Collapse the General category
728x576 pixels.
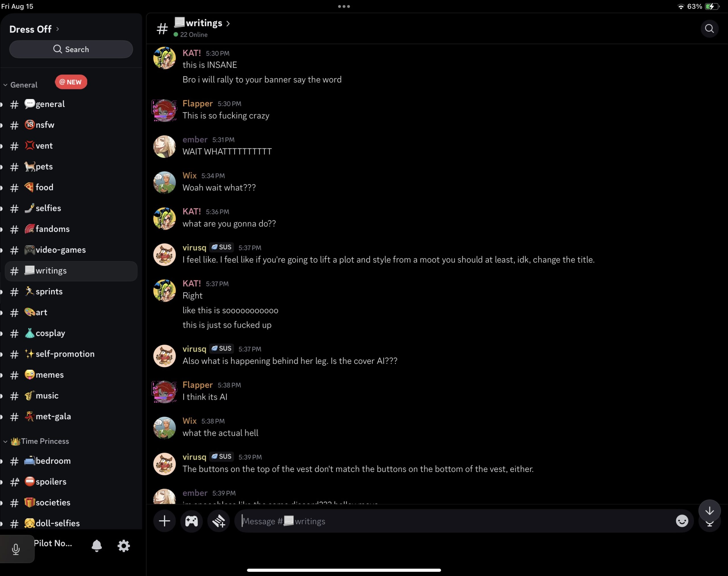[x=23, y=85]
